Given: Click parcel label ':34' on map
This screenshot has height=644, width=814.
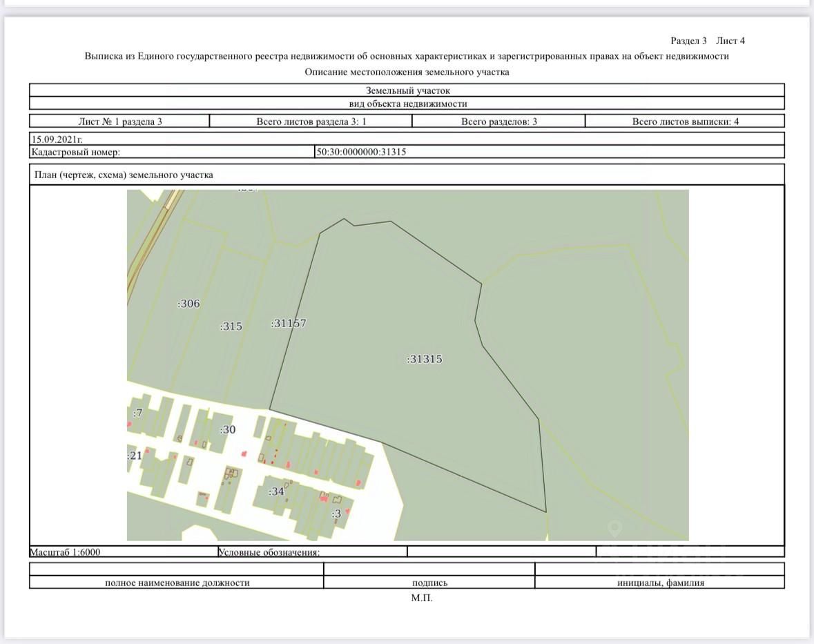Looking at the screenshot, I should [276, 491].
